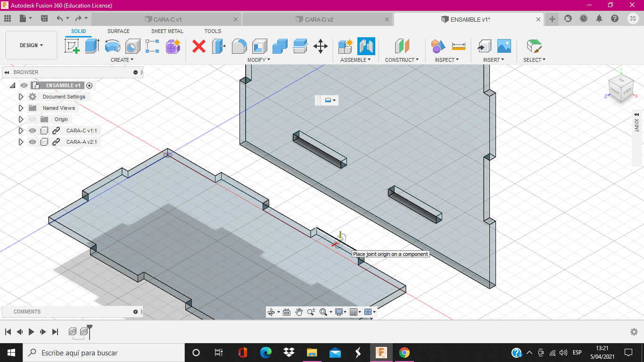This screenshot has width=644, height=362.
Task: Select the Split Face tool
Action: [x=300, y=46]
